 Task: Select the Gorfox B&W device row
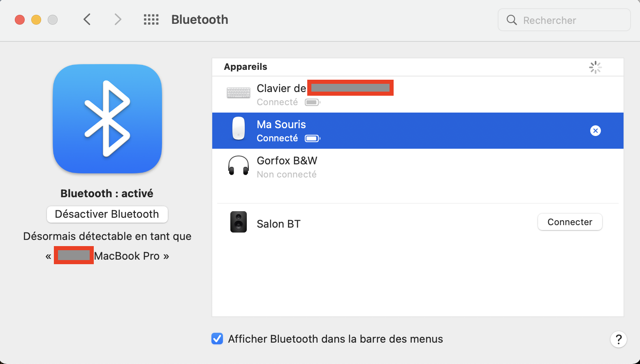click(411, 167)
